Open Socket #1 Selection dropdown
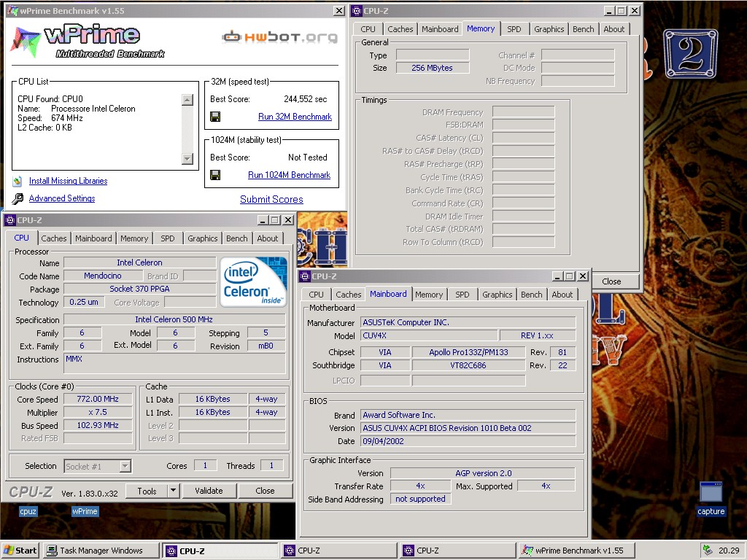Image resolution: width=747 pixels, height=560 pixels. click(x=125, y=466)
